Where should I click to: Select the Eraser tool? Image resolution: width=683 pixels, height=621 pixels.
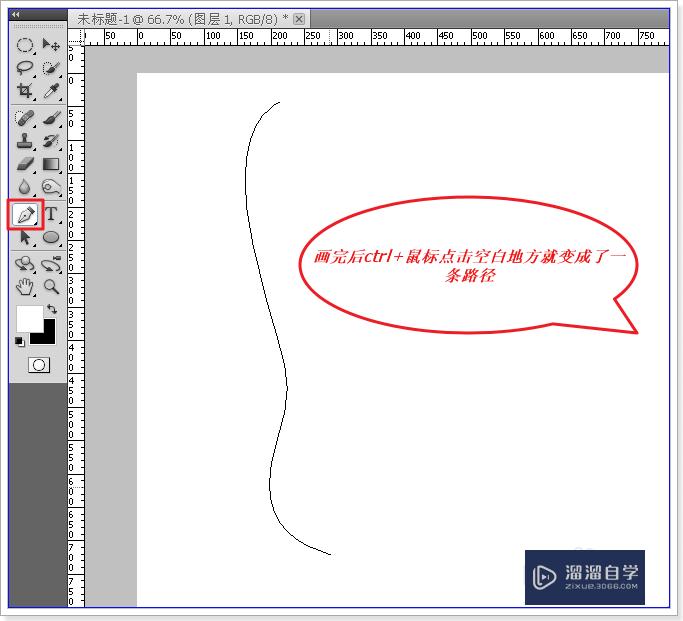pyautogui.click(x=24, y=164)
